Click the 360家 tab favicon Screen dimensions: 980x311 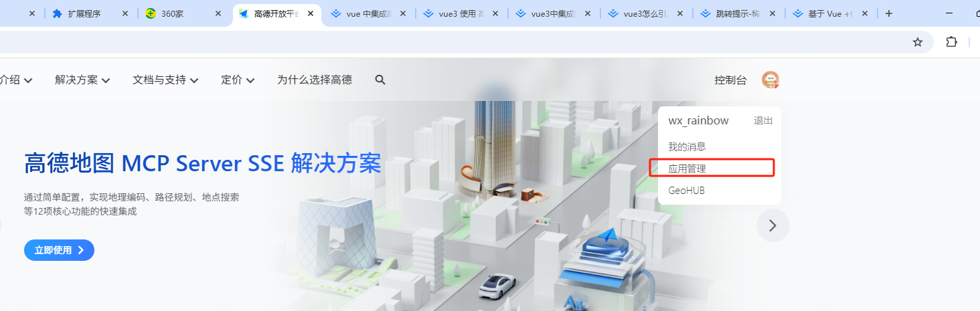click(151, 13)
